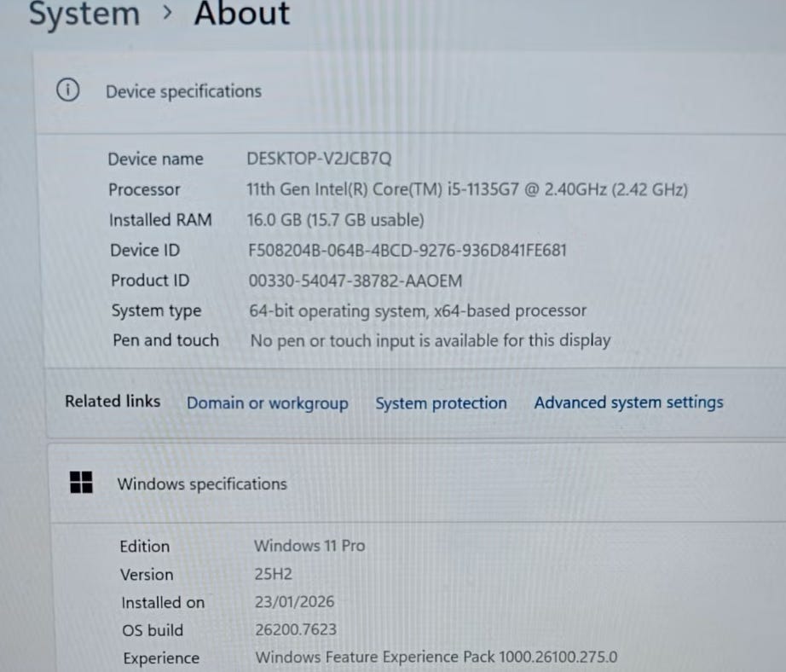The height and width of the screenshot is (672, 786).
Task: Click the Installed RAM label
Action: point(160,220)
